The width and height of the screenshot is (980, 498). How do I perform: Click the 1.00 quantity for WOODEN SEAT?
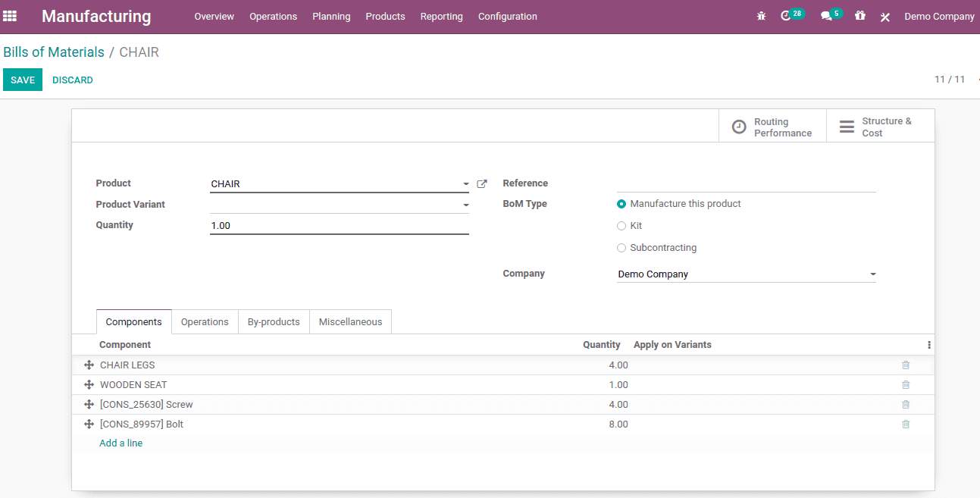tap(618, 385)
